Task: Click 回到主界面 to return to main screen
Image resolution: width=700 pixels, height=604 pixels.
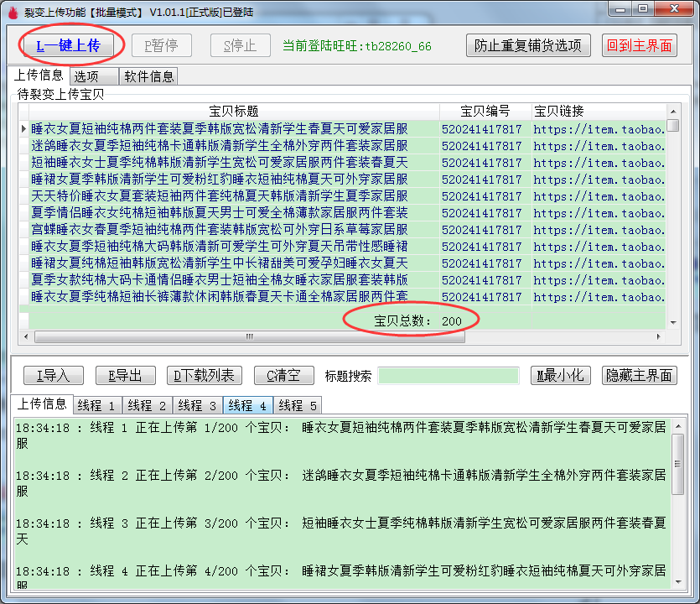Action: (639, 45)
